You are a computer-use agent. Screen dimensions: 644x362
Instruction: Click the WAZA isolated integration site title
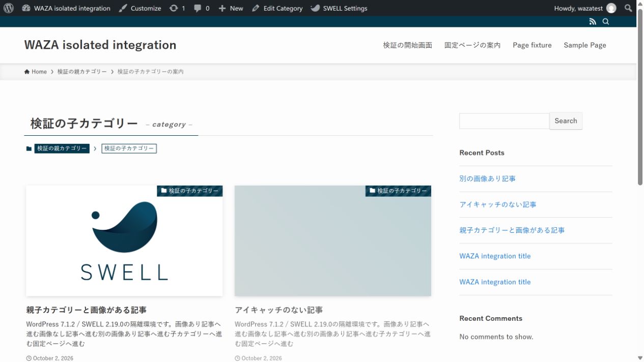coord(100,45)
